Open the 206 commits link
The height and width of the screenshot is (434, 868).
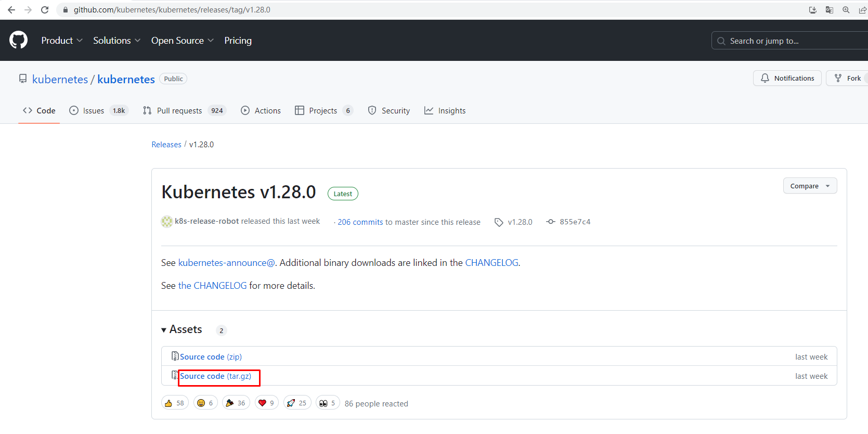coord(360,222)
